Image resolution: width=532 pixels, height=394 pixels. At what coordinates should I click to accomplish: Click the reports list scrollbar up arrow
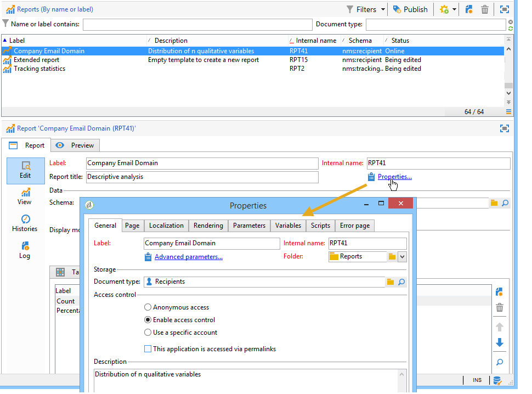coord(508,49)
